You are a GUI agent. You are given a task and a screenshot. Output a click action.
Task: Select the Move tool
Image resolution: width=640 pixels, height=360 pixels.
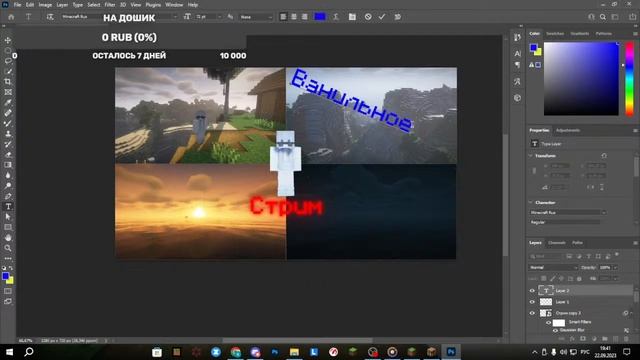pyautogui.click(x=8, y=40)
